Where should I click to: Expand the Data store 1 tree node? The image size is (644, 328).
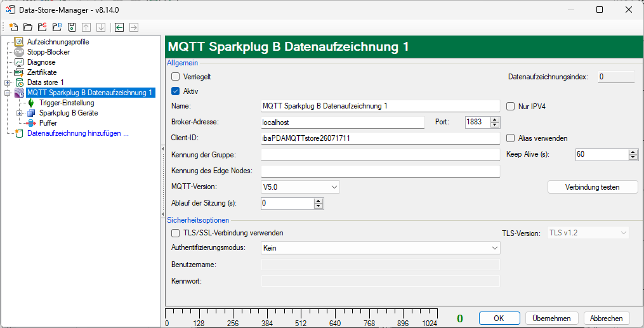click(x=7, y=83)
